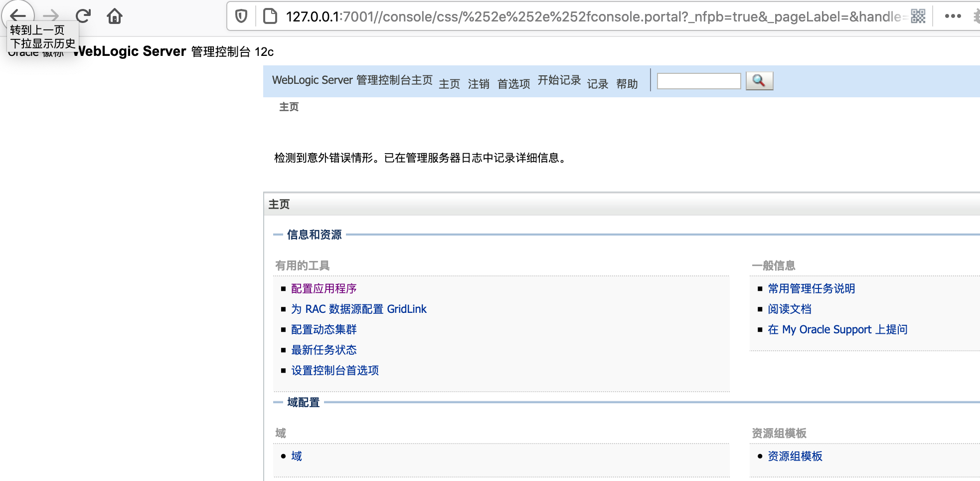The image size is (980, 481).
Task: Click the 信息和资源 section heading
Action: coord(315,235)
